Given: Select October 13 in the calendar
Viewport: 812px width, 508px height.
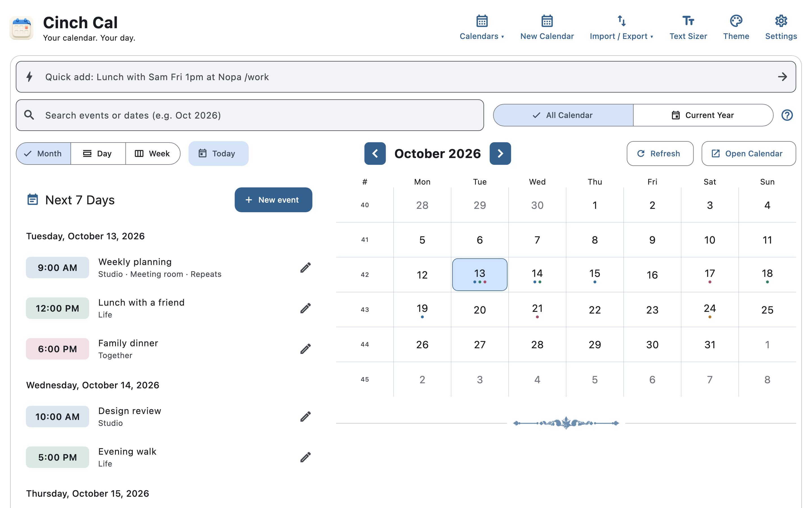Looking at the screenshot, I should 480,275.
